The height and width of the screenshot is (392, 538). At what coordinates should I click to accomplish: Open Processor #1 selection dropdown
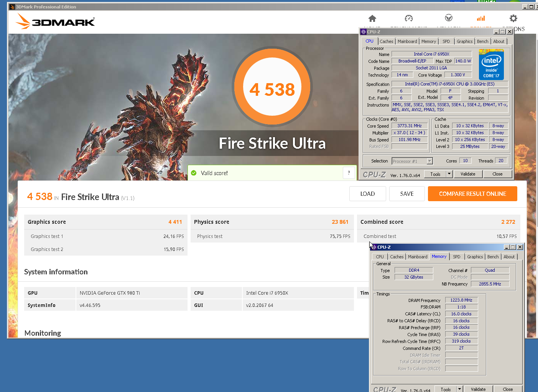[x=412, y=161]
